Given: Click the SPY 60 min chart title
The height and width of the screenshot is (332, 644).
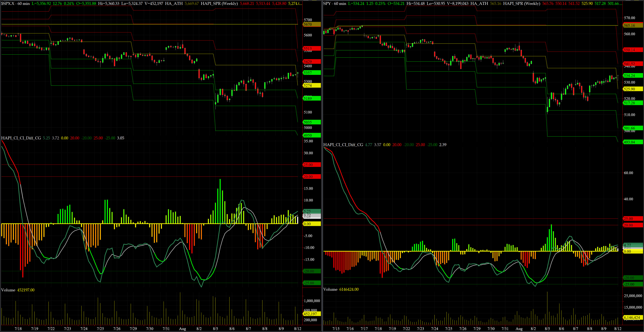Looking at the screenshot, I should [334, 4].
